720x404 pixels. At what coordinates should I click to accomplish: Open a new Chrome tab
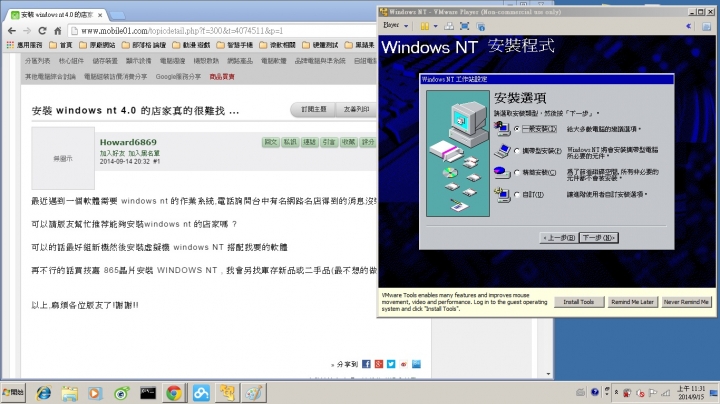click(118, 16)
